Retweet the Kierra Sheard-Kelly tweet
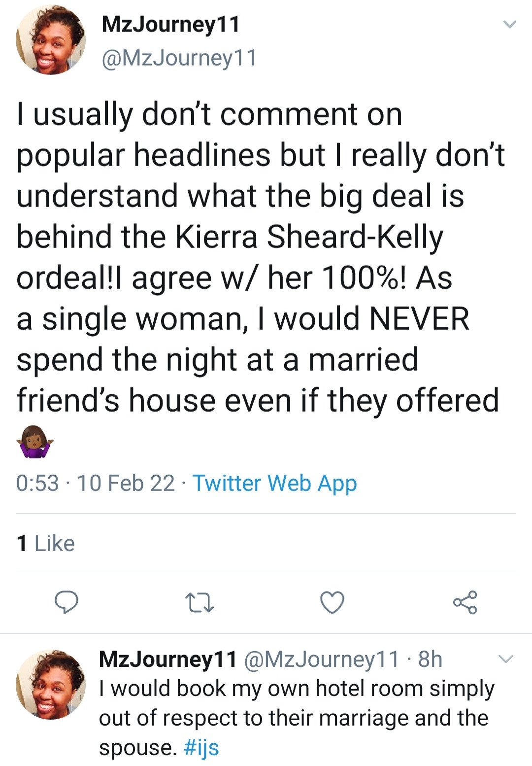The image size is (532, 766). tap(199, 602)
